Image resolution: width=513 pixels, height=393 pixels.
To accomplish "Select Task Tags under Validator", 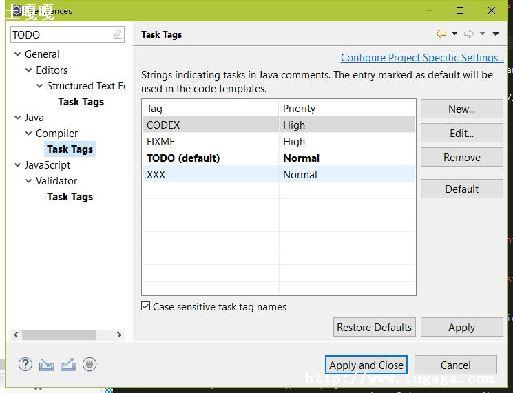I will (70, 197).
